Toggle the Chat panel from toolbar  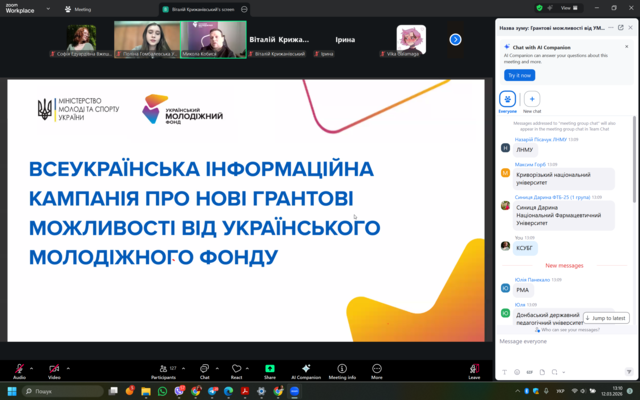point(204,369)
